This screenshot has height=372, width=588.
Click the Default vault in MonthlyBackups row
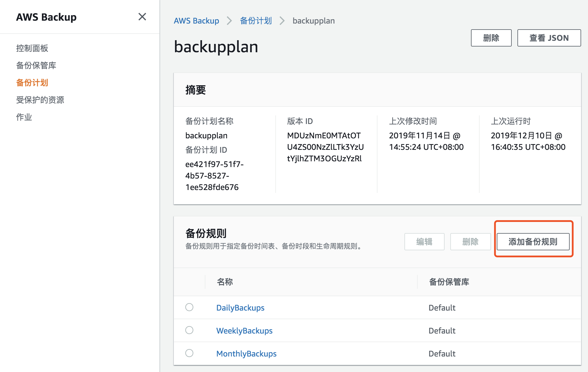442,354
